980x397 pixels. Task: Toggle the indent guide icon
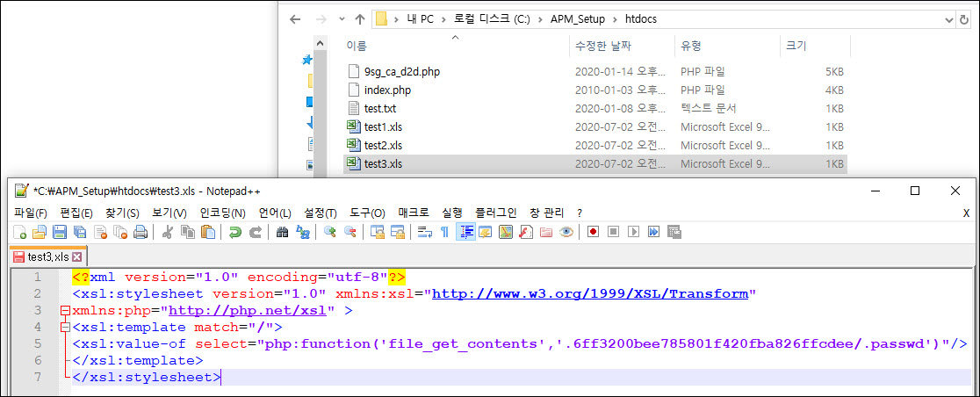coord(465,233)
